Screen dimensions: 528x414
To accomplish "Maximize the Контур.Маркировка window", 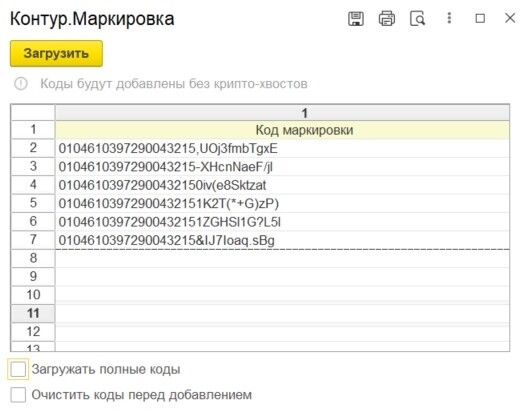I will point(480,18).
